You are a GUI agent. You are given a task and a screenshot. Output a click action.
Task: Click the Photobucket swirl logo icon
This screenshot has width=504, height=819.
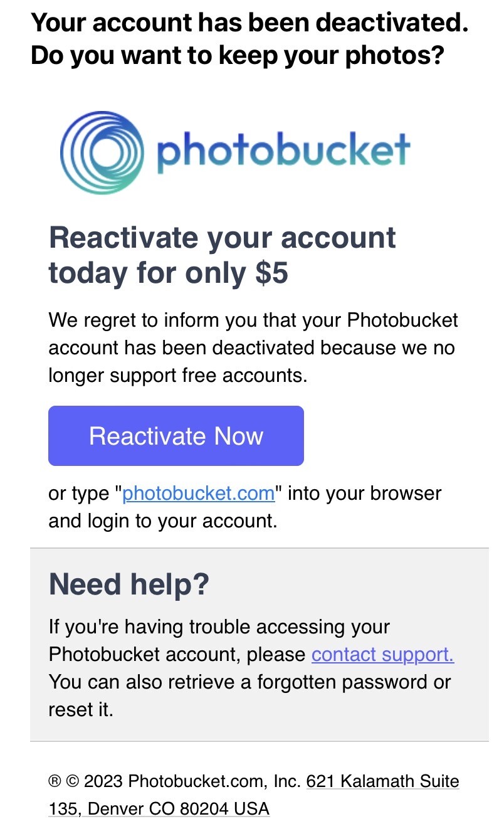tap(102, 152)
